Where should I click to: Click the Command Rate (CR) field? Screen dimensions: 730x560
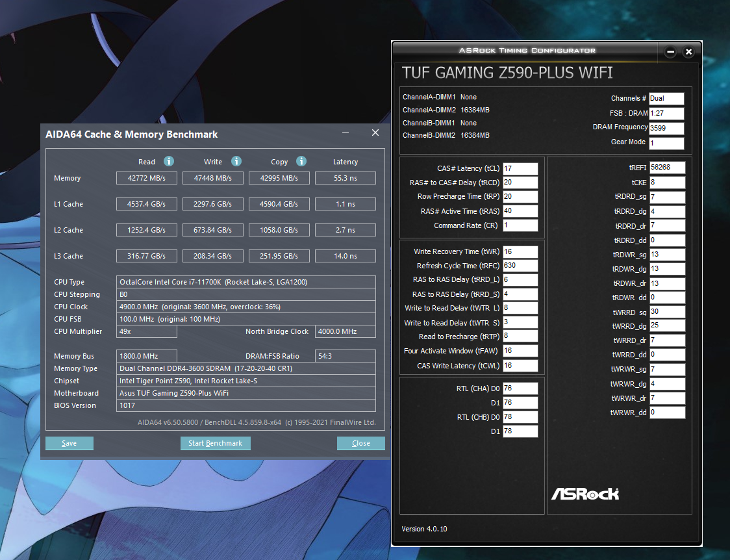pyautogui.click(x=520, y=225)
